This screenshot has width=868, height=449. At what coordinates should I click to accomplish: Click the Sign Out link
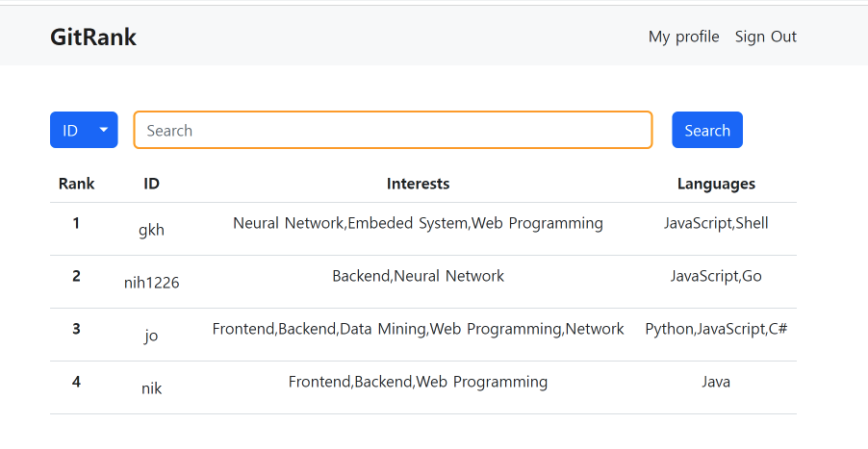(x=765, y=37)
